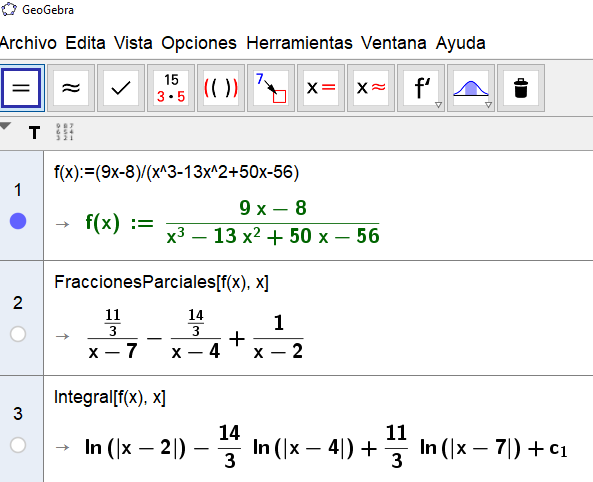
Task: Open the Probability Calculator tool's dropdown arrow
Action: [x=488, y=105]
